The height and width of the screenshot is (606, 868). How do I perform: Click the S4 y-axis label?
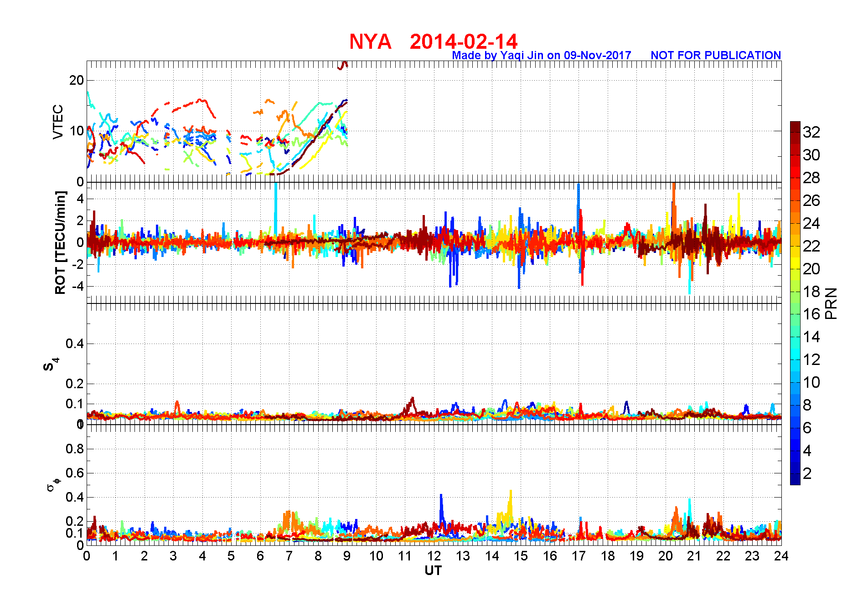click(x=51, y=365)
